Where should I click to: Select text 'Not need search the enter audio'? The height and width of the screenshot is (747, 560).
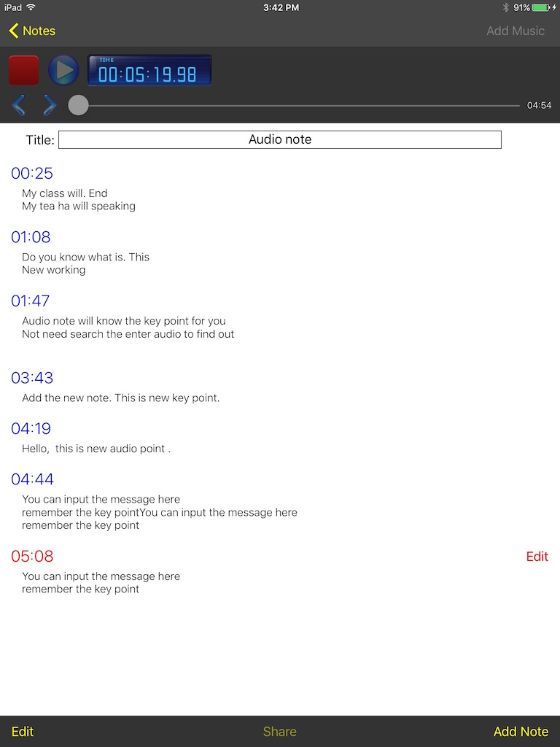tap(101, 334)
